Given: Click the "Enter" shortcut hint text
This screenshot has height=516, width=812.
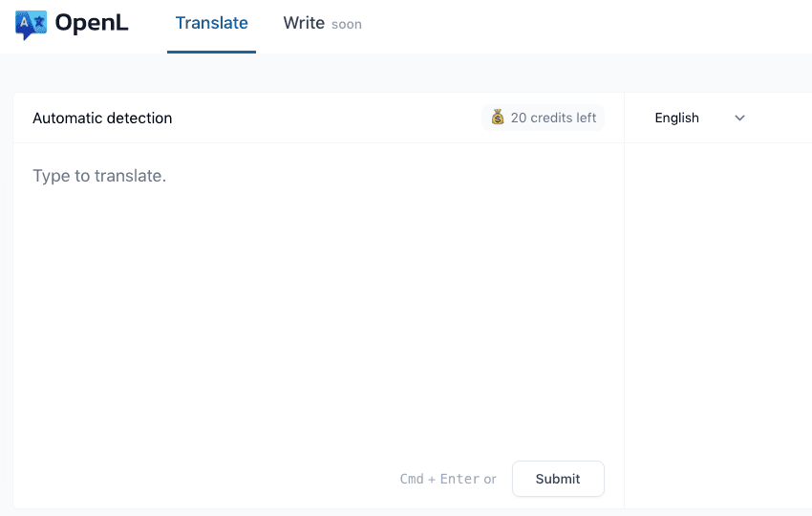Looking at the screenshot, I should coord(459,480).
